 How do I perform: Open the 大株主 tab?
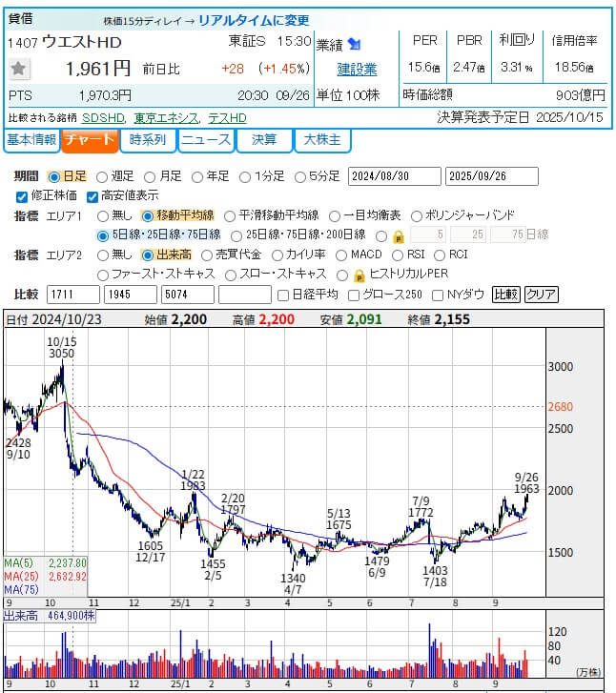coord(322,140)
